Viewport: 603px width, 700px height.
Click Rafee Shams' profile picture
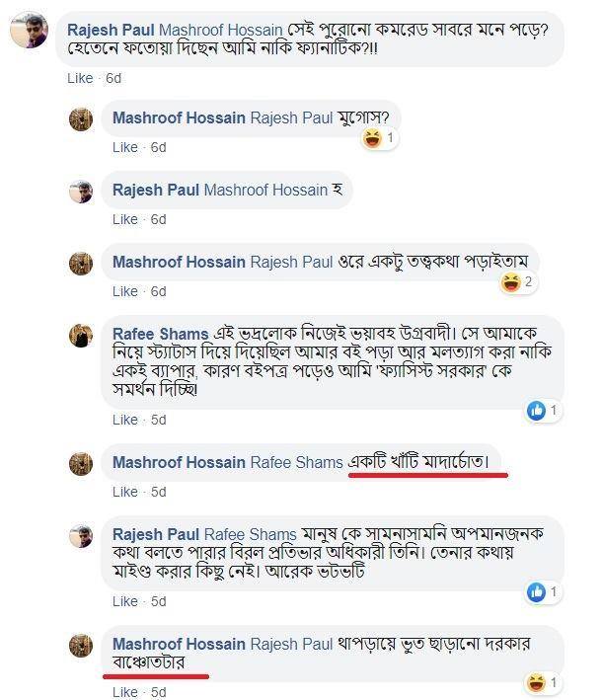81,336
